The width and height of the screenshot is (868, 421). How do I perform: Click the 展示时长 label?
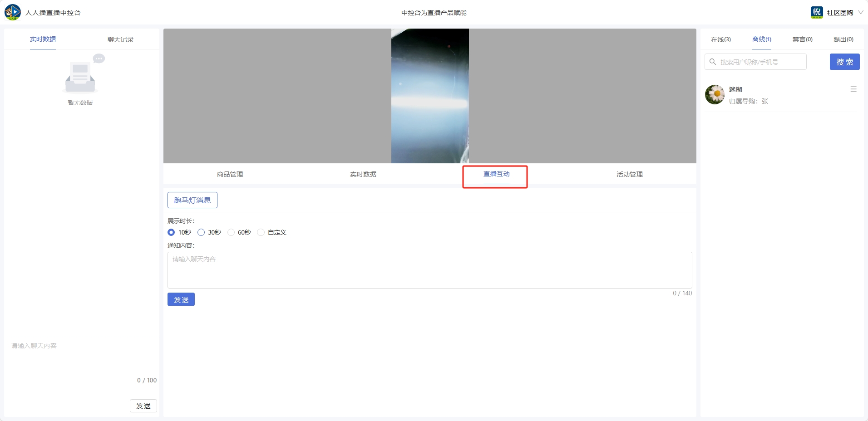pos(181,221)
